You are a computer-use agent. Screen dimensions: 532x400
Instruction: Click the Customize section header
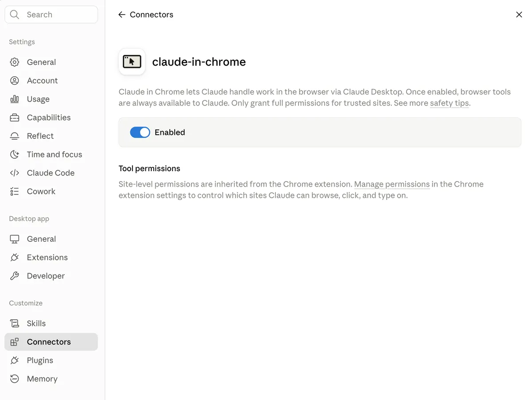[26, 303]
